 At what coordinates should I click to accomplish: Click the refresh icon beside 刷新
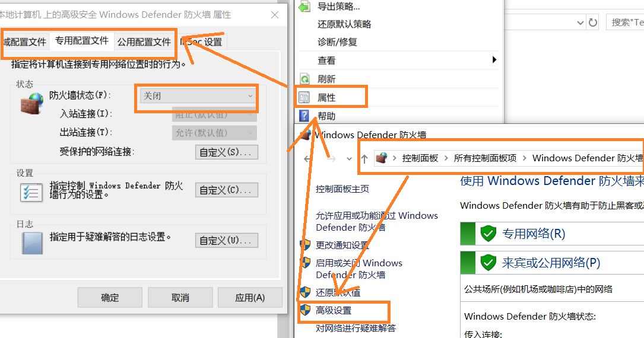304,79
